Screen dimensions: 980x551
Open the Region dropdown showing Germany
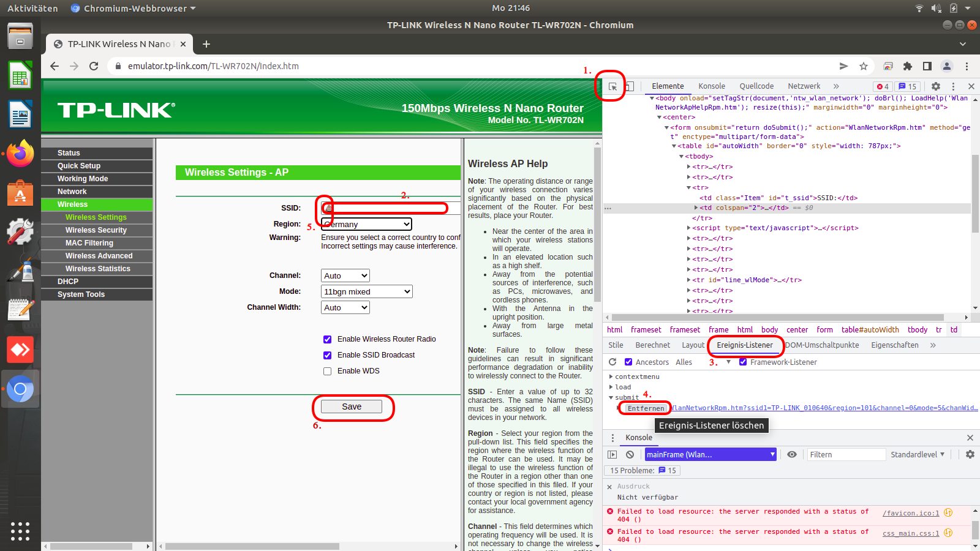pyautogui.click(x=366, y=224)
